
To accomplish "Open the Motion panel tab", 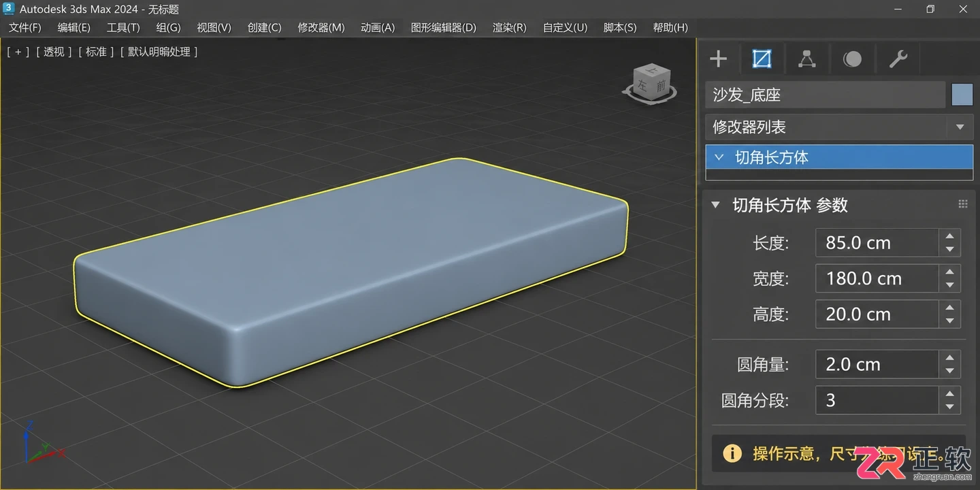I will [x=852, y=59].
